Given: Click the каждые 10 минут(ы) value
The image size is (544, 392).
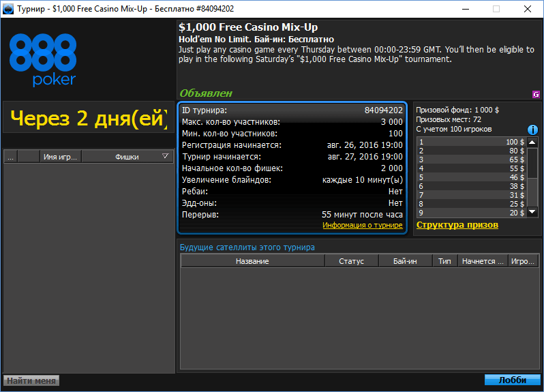Looking at the screenshot, I should [363, 180].
